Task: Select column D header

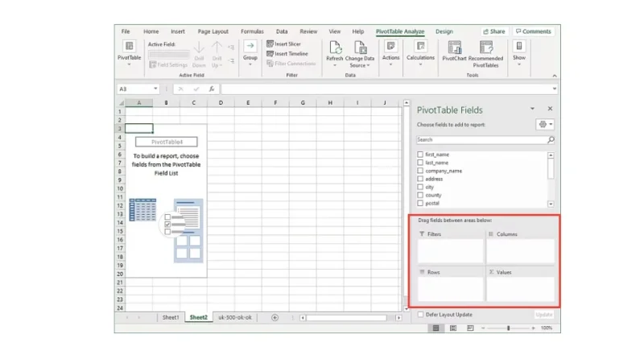Action: click(221, 103)
